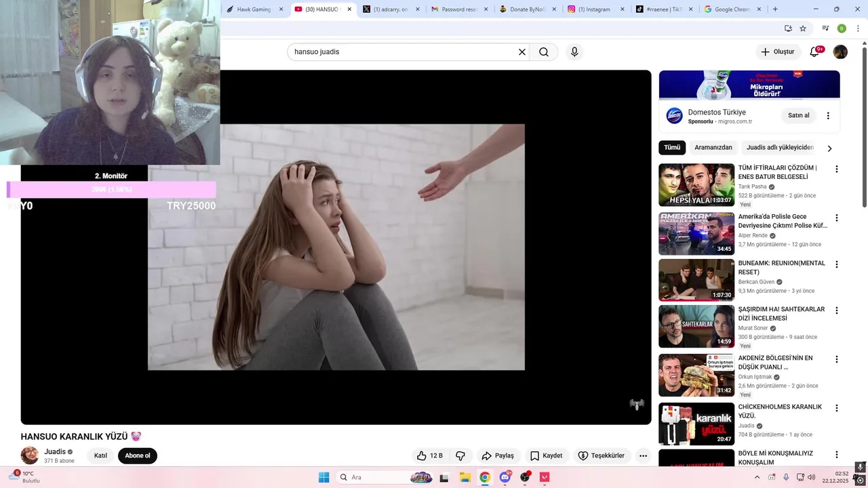
Task: Open Chrome taskbar icon
Action: (x=485, y=477)
